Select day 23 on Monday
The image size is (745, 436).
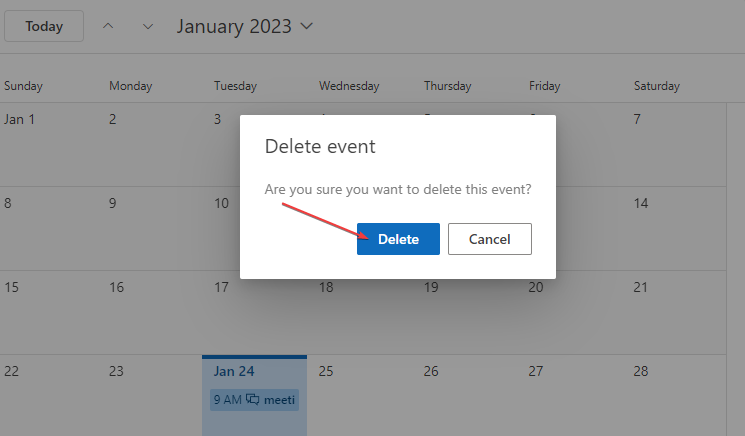click(116, 371)
